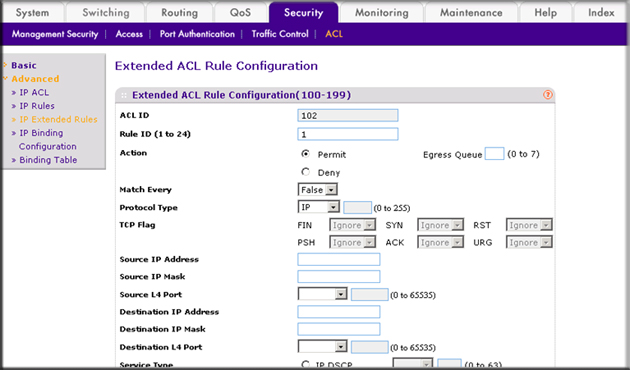Open the help question mark icon
The height and width of the screenshot is (370, 630).
tap(548, 95)
